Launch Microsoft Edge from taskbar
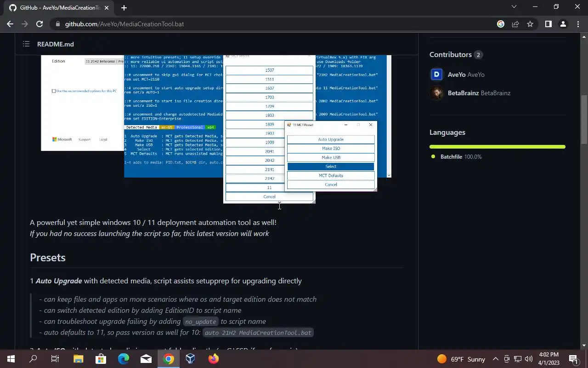Screen dimensions: 588x368 (x=123, y=359)
